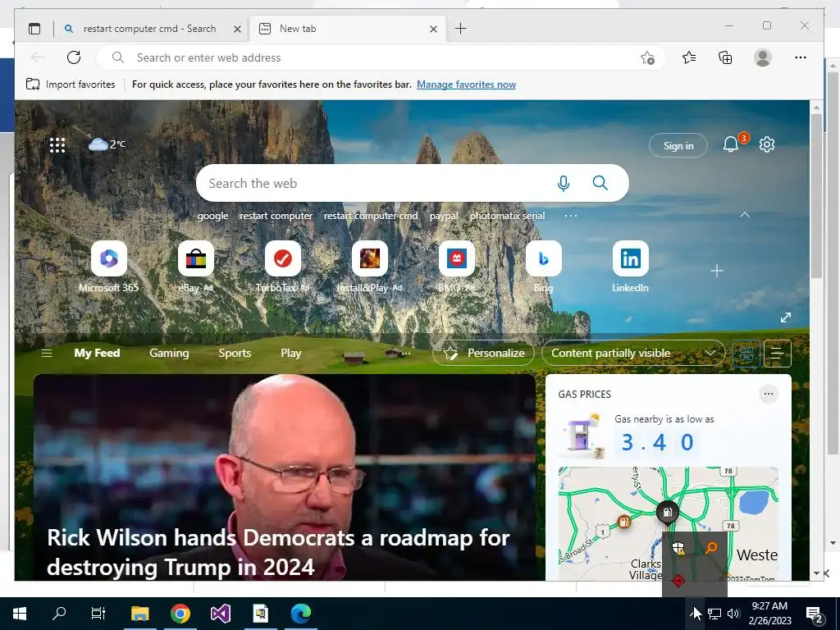
Task: Click the page vertical scrollbar thumb
Action: (816, 195)
